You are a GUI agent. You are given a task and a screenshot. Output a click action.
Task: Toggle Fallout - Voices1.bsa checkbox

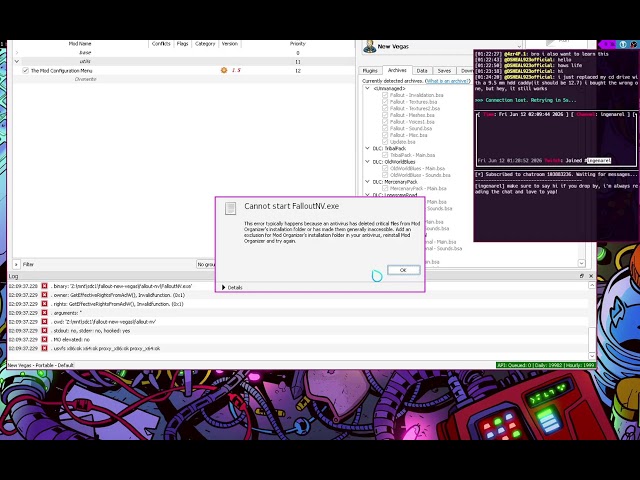[x=385, y=122]
